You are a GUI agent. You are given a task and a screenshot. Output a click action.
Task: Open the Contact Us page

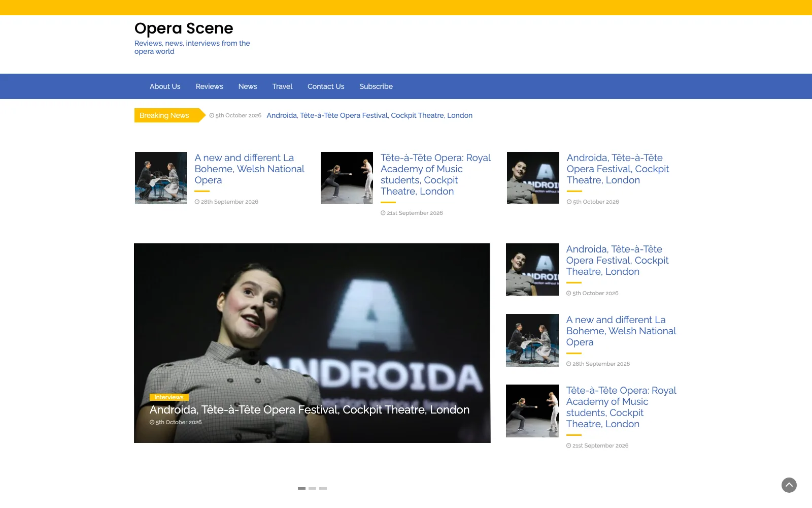pos(326,86)
